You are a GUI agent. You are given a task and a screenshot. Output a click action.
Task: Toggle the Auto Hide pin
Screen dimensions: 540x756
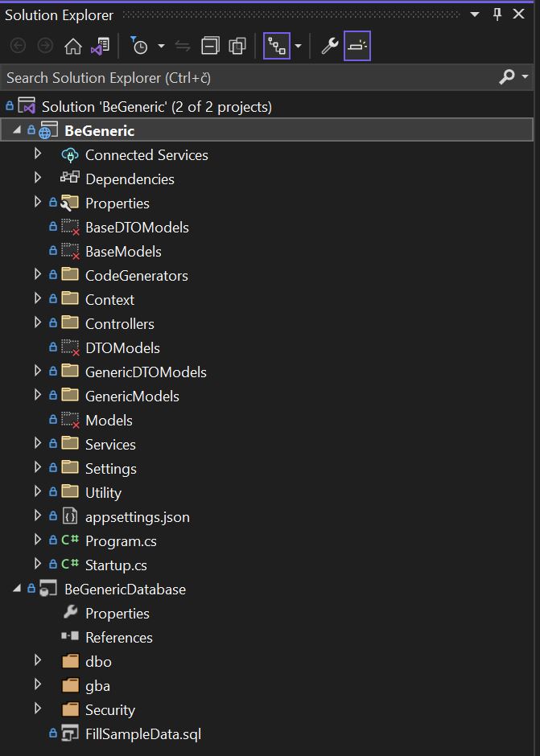[497, 14]
